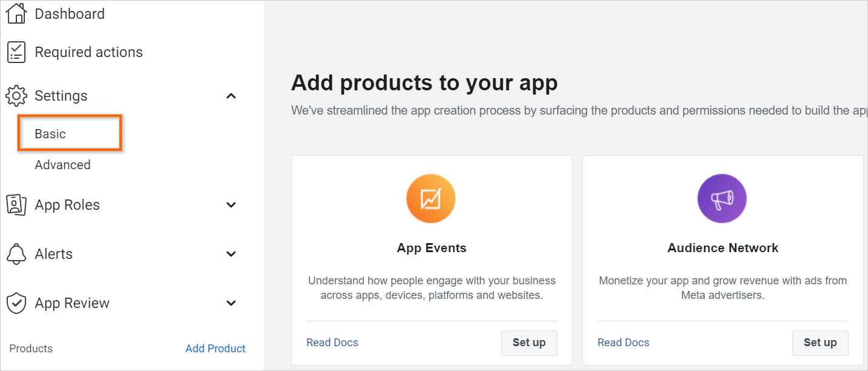868x371 pixels.
Task: Expand the Alerts section
Action: point(230,253)
